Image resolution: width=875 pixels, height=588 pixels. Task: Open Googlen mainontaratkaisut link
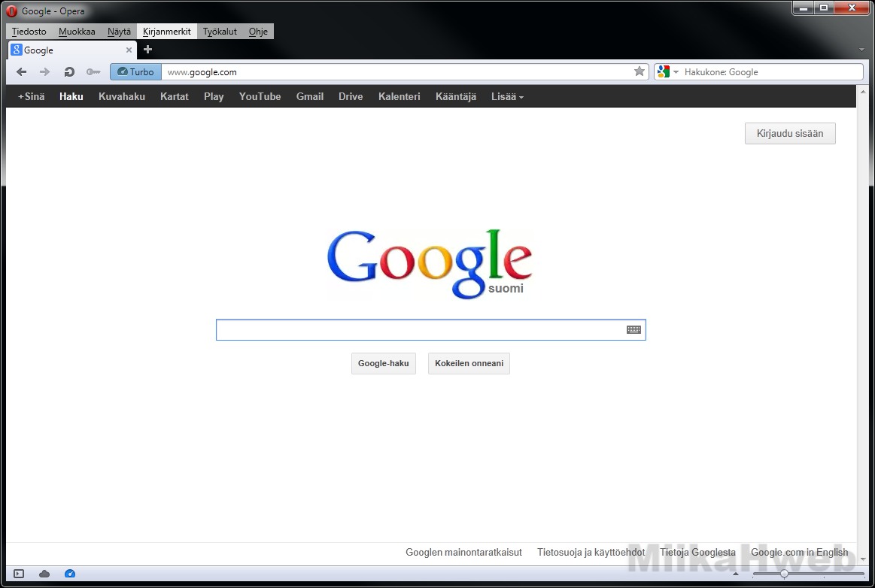463,553
